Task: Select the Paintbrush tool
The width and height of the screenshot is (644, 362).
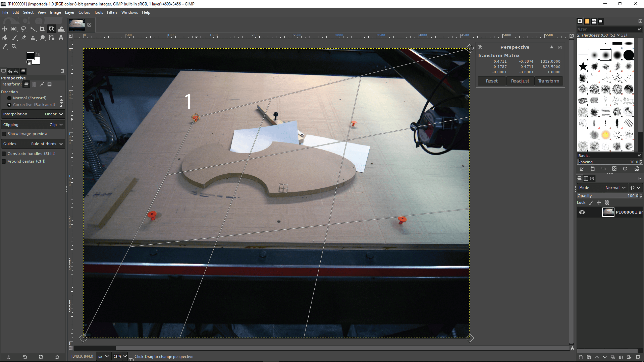Action: (14, 38)
